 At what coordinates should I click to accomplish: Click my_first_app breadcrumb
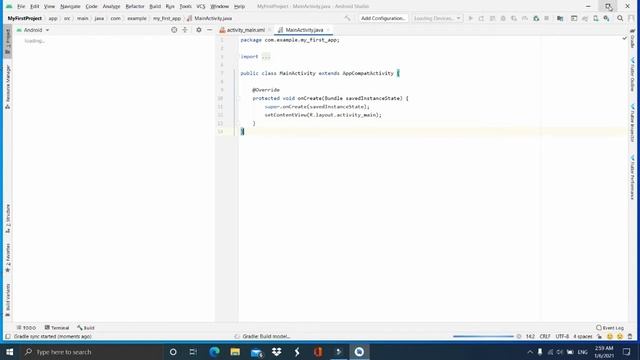point(167,18)
